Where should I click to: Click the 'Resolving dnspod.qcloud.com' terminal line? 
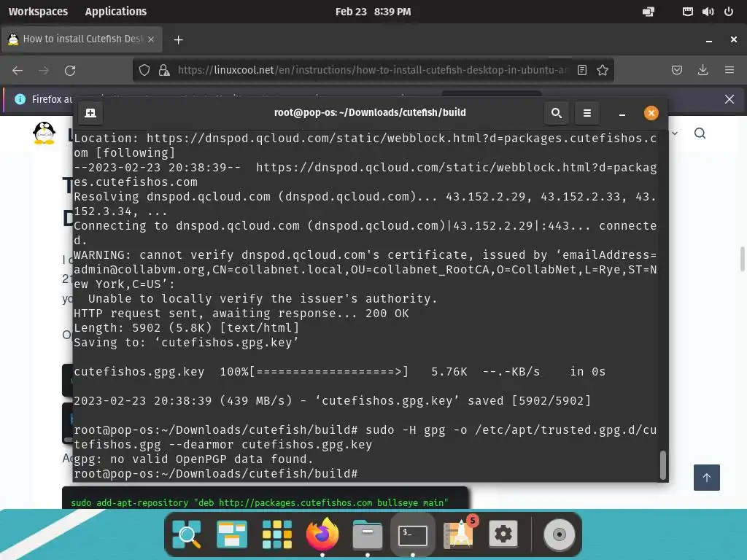click(x=365, y=203)
